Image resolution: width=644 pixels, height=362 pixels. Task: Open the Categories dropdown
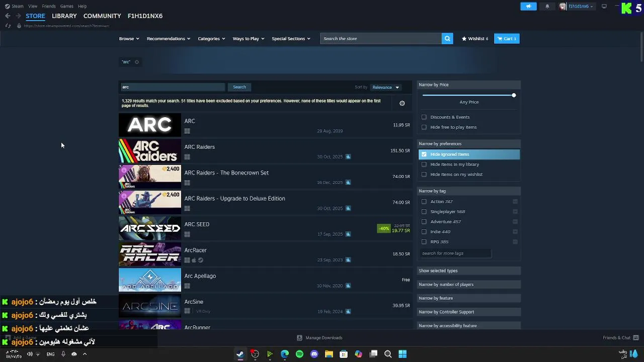click(211, 39)
